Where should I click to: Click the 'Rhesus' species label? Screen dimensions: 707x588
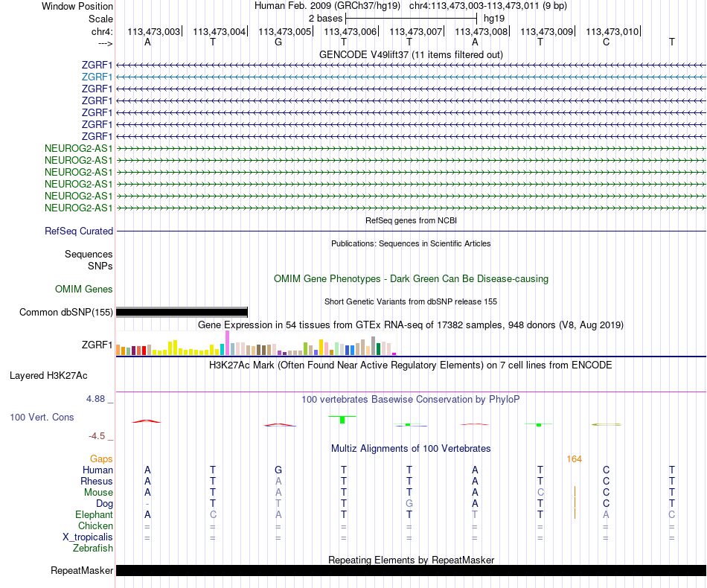pyautogui.click(x=97, y=481)
